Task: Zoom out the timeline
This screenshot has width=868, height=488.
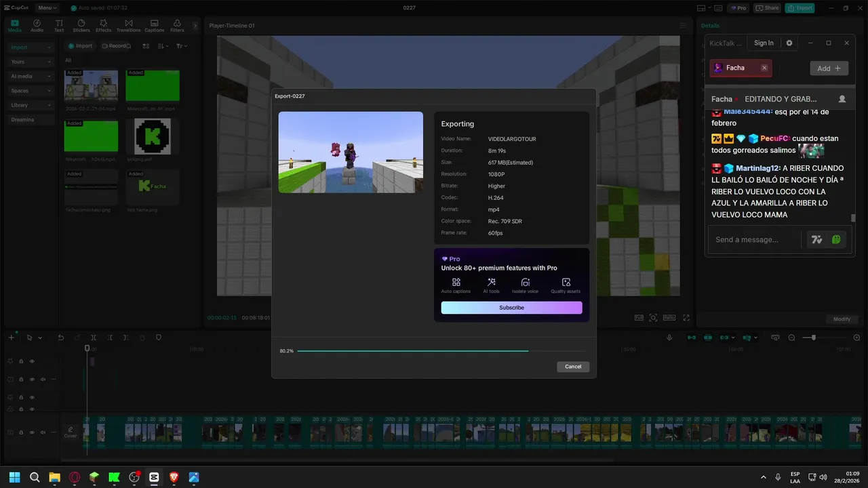Action: [791, 338]
